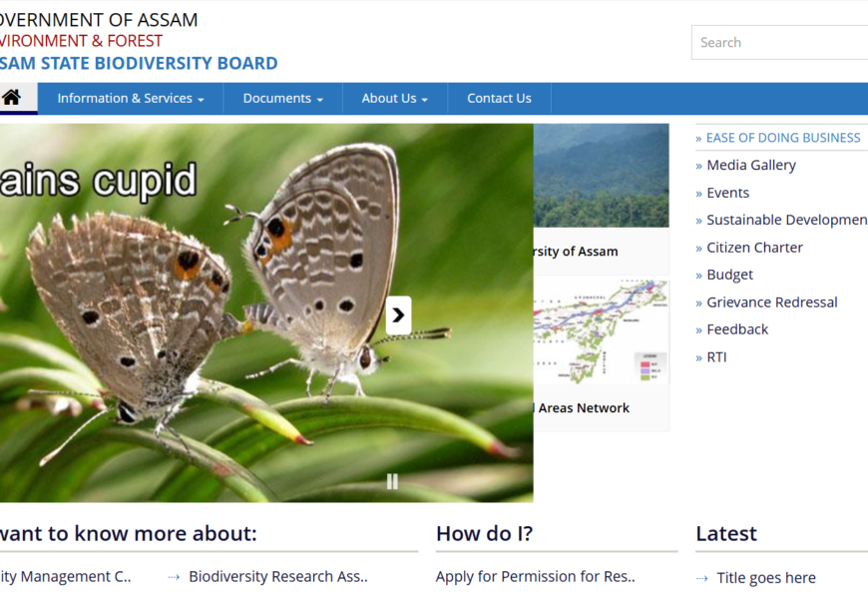
Task: Open Biodiversity Research Ass.. link
Action: [277, 576]
